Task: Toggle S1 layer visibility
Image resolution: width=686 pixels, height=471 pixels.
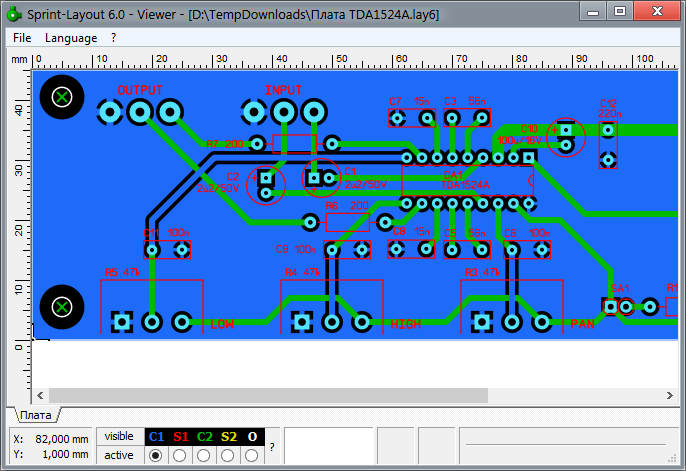Action: (x=181, y=436)
